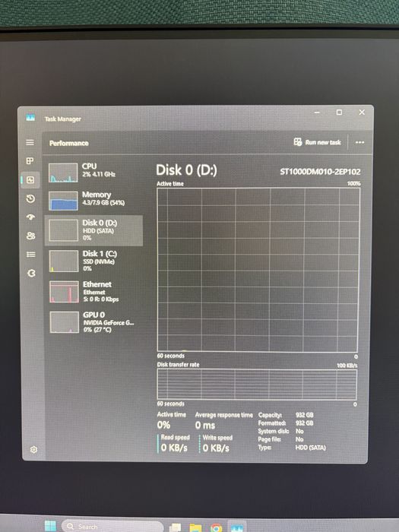Switch to the Users sidebar icon
This screenshot has width=399, height=532.
[31, 236]
